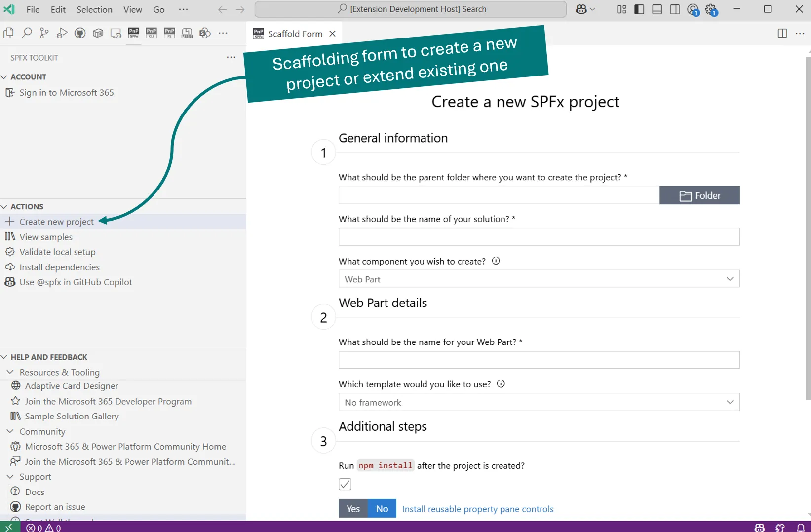
Task: Toggle the secondary side bar visibility
Action: (x=675, y=9)
